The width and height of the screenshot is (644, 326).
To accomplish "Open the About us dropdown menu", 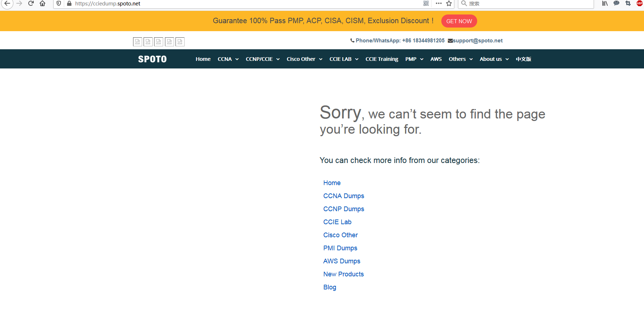I will click(x=494, y=59).
